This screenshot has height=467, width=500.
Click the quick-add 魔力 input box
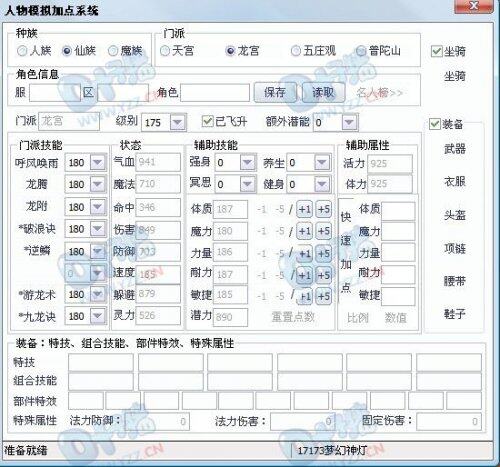pyautogui.click(x=398, y=231)
